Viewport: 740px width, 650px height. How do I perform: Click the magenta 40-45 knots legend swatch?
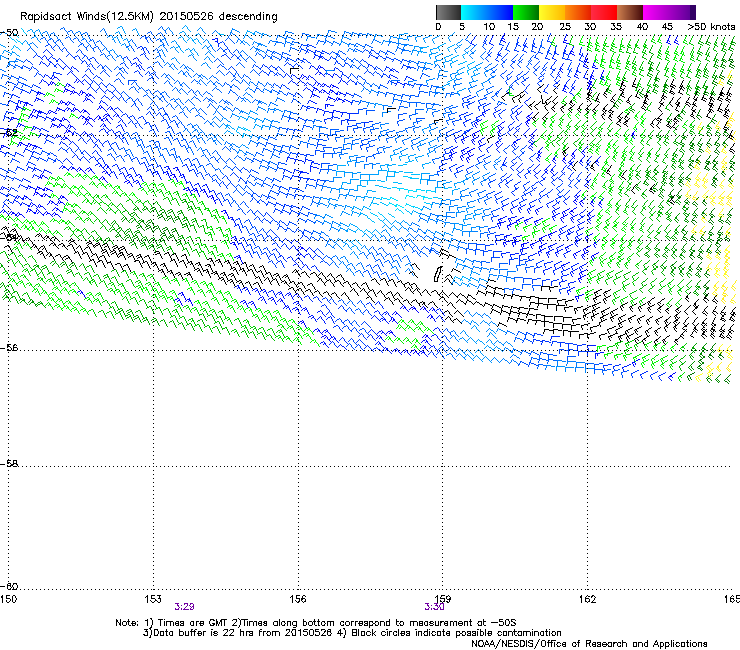click(656, 12)
